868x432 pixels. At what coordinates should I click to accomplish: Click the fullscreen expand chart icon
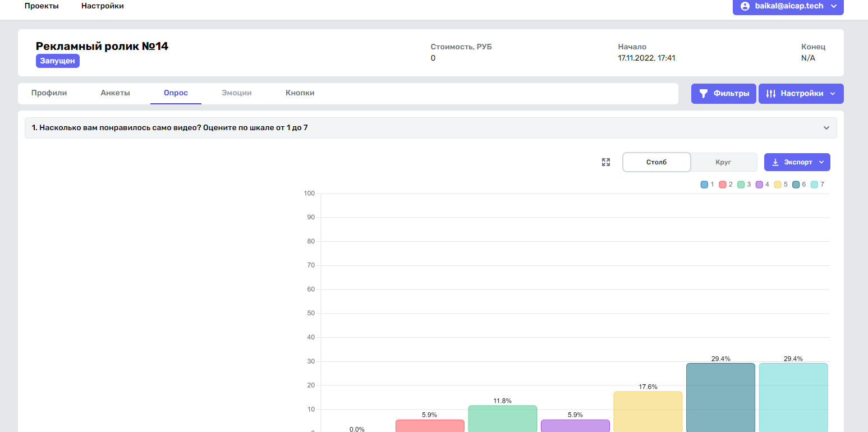pos(606,162)
